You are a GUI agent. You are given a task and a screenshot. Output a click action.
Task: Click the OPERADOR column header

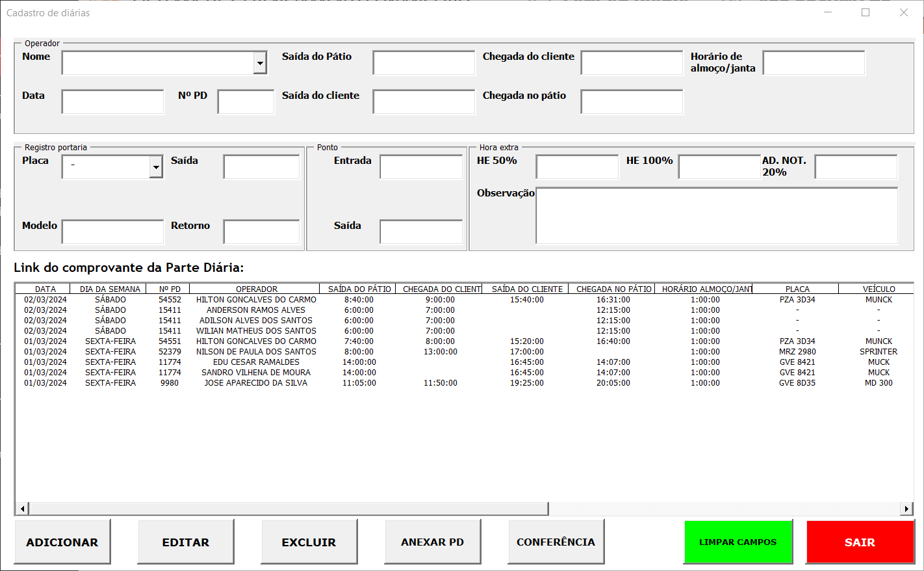(x=256, y=289)
